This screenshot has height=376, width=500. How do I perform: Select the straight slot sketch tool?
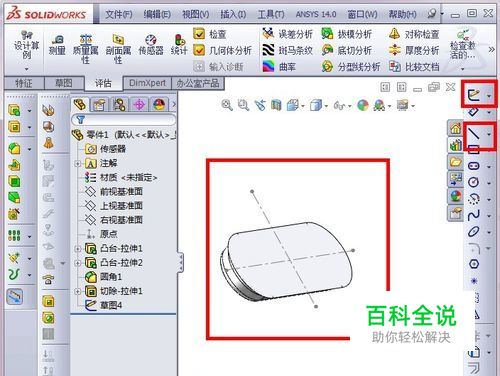(474, 166)
